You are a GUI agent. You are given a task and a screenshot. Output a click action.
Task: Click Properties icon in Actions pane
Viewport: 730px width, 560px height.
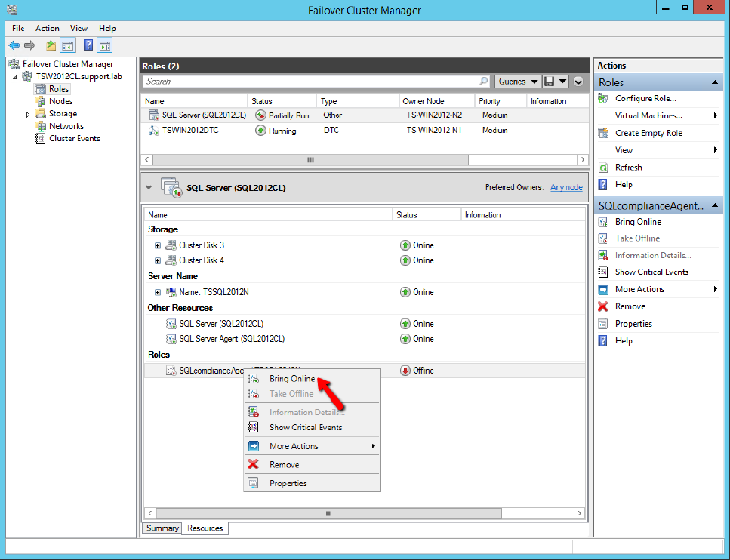coord(603,324)
